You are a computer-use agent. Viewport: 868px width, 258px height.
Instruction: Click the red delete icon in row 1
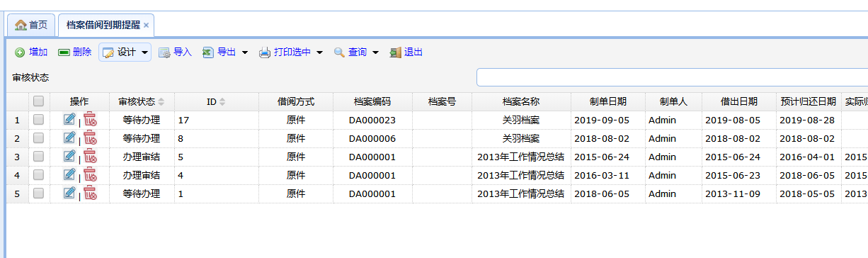[90, 119]
